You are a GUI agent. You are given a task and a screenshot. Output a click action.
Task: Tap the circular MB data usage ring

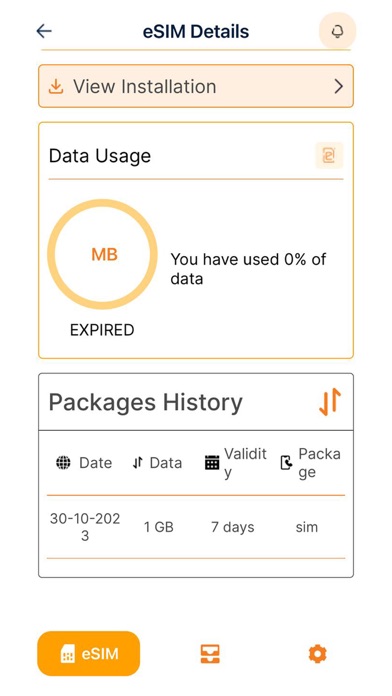[103, 254]
